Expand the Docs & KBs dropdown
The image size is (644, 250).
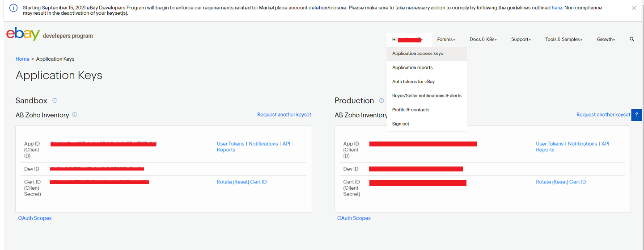point(483,39)
